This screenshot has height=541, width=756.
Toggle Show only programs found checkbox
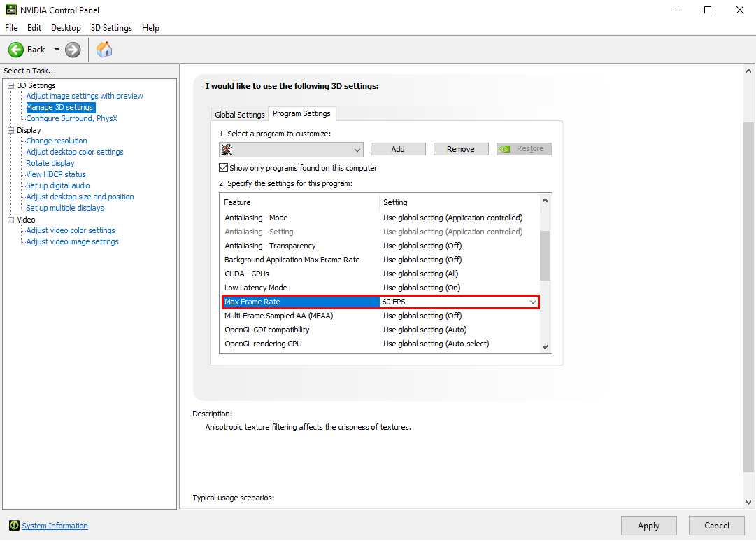(x=223, y=168)
